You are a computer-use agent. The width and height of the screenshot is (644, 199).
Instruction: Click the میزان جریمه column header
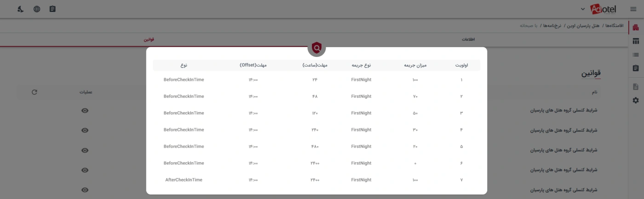click(415, 65)
